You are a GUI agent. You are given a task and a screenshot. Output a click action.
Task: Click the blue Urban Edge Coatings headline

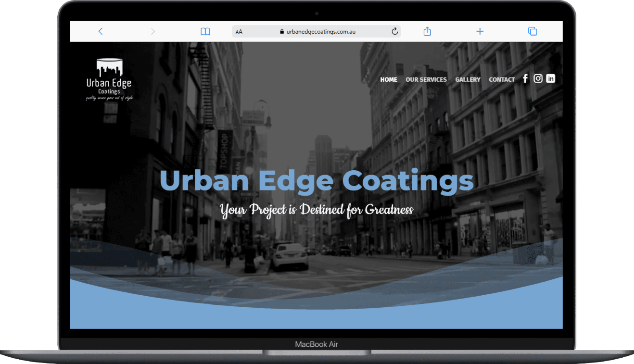(317, 181)
